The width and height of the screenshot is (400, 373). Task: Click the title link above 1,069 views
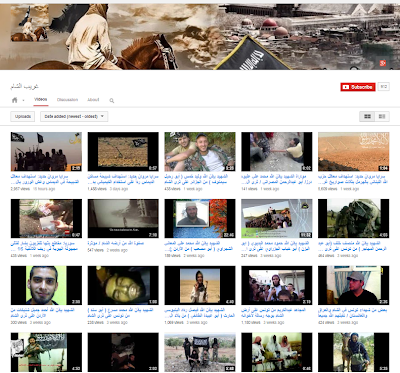click(200, 313)
